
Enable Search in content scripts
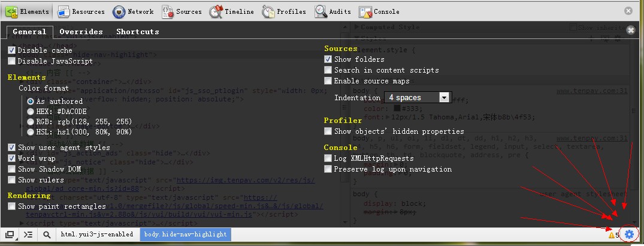point(328,70)
